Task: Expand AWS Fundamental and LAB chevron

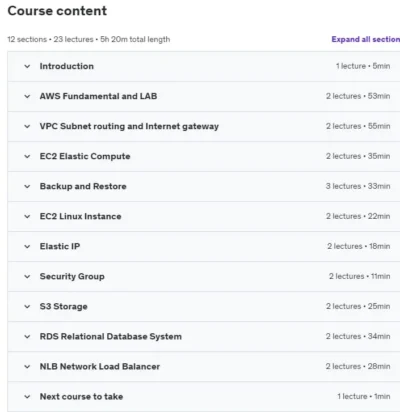Action: (27, 96)
